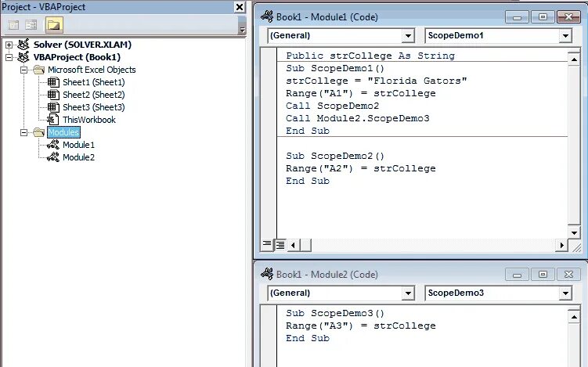Click the Range("A3") = strCollege line

click(x=361, y=326)
